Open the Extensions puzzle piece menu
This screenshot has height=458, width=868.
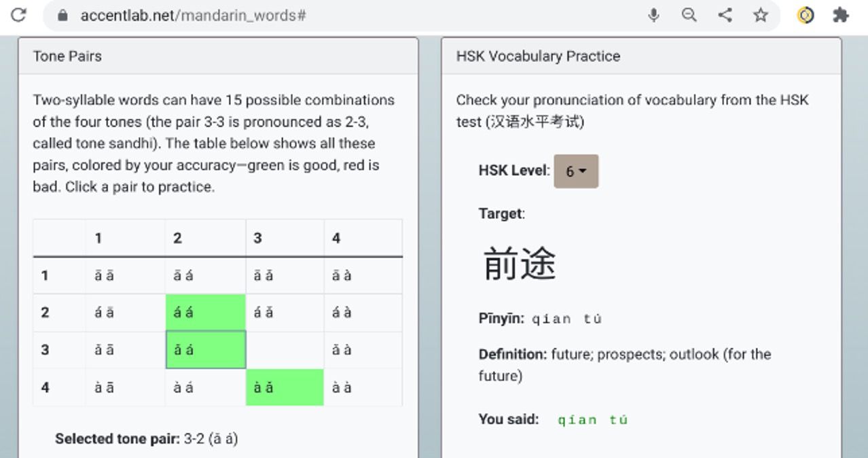[x=841, y=15]
